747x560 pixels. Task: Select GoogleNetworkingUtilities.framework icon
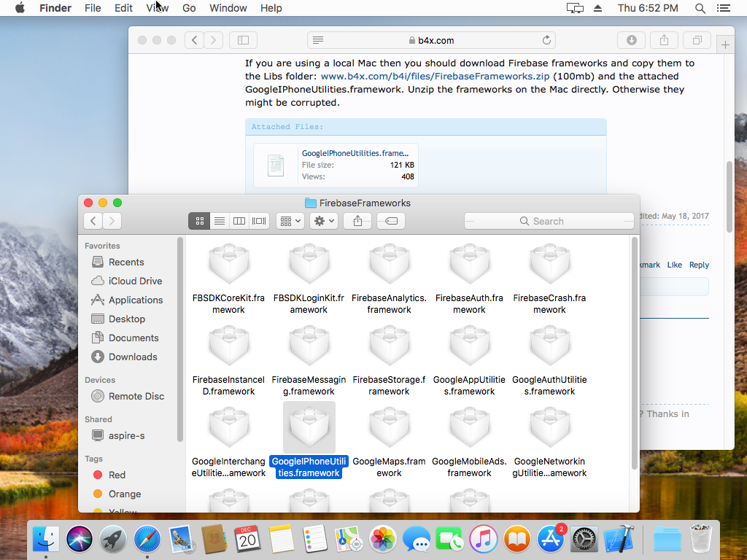click(x=549, y=427)
